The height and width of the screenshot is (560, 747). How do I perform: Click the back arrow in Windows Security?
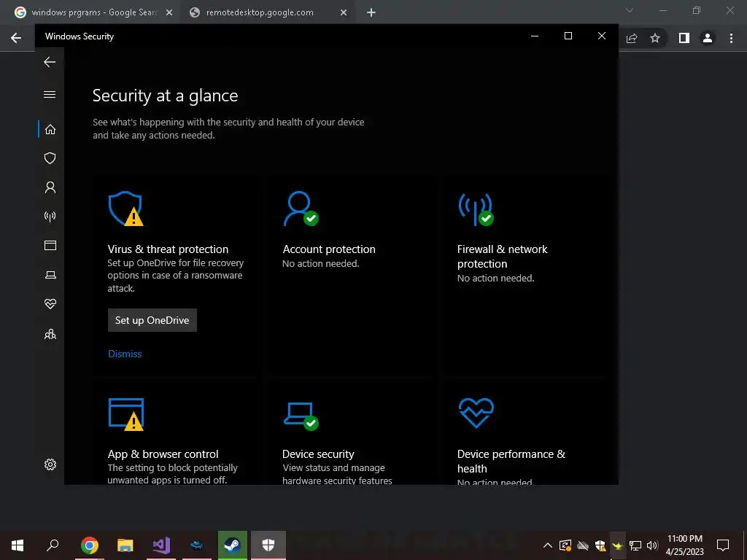(50, 62)
